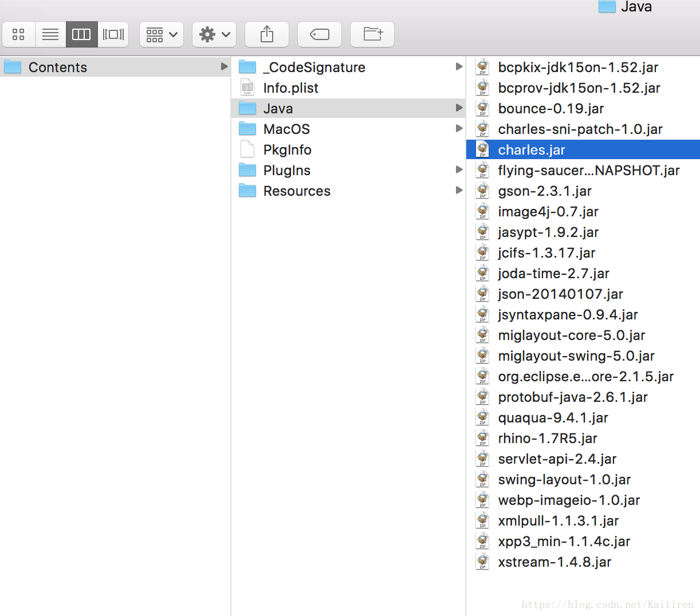
Task: Click the xmlpull-1.1.3.1.jar icon
Action: (x=483, y=520)
